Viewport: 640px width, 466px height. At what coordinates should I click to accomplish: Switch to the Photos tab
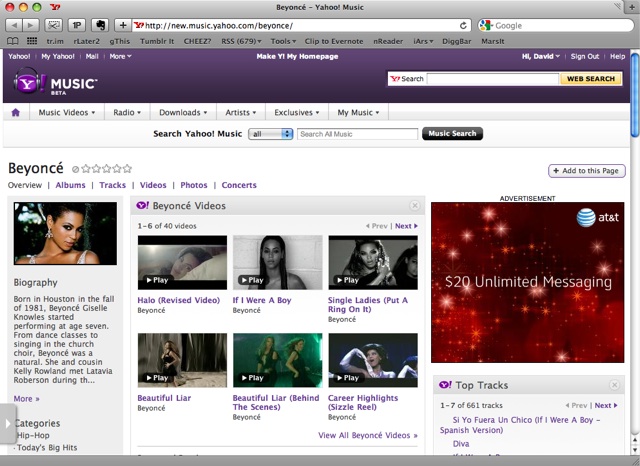194,185
